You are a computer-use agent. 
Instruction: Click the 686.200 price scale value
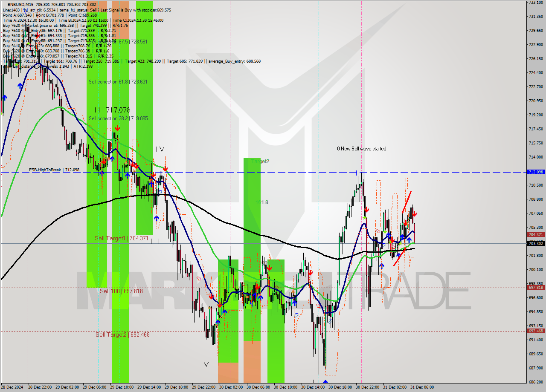(535, 382)
